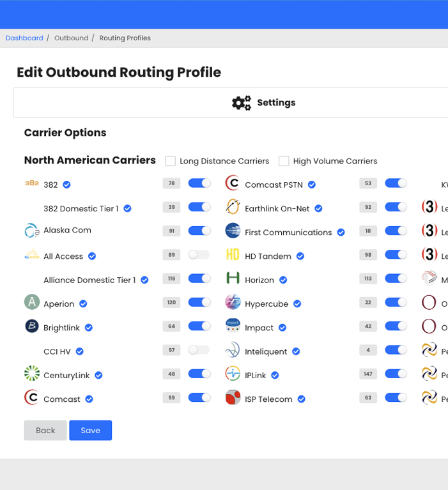Disable the Horizon carrier toggle
The width and height of the screenshot is (448, 490).
(x=396, y=279)
